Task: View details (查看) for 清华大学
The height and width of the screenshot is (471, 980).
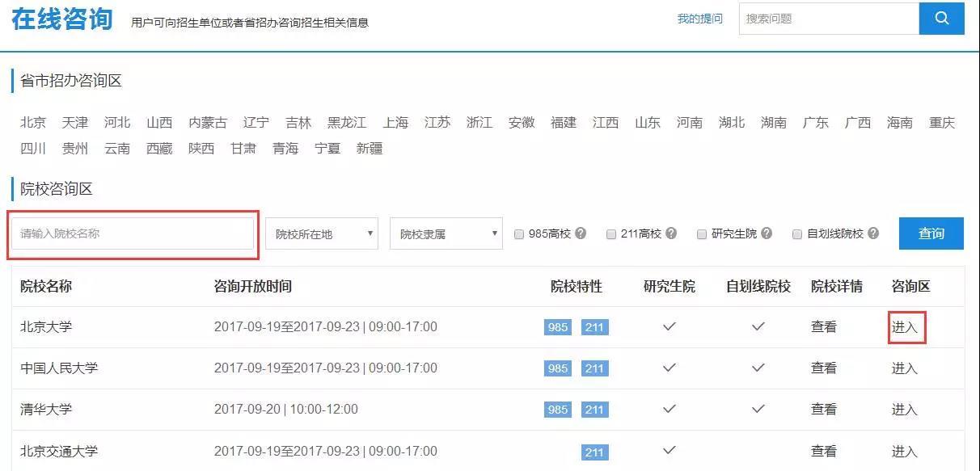Action: pyautogui.click(x=824, y=410)
